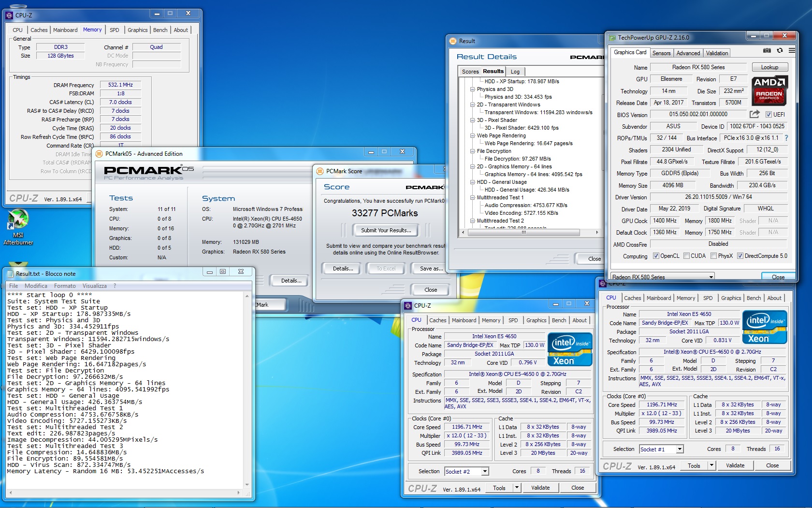Click the 33277 PCMarks score text

point(385,213)
